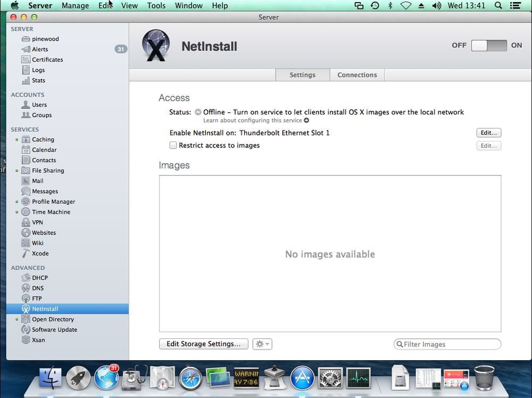
Task: Open the View menu
Action: click(x=130, y=5)
